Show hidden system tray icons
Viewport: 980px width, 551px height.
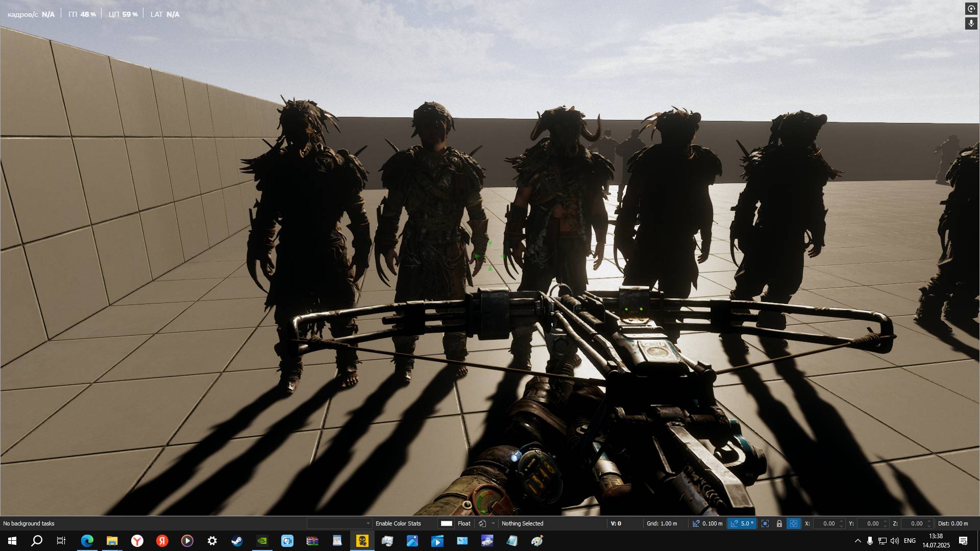click(x=857, y=541)
